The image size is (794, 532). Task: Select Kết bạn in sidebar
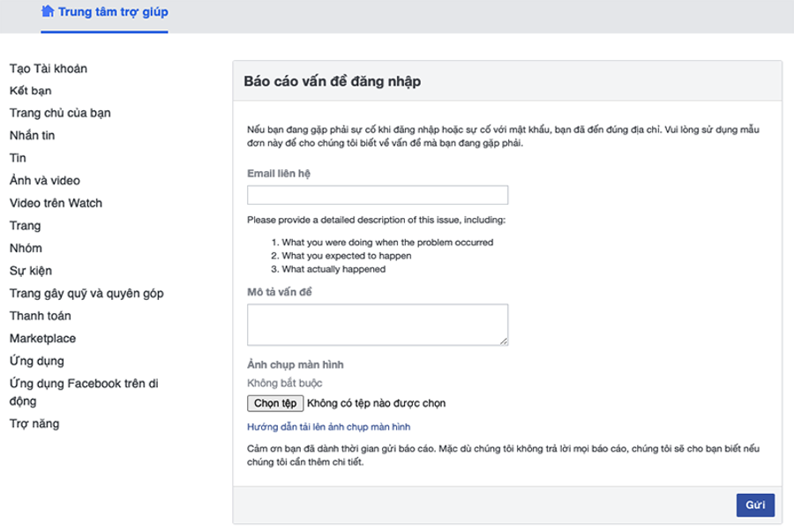click(x=31, y=91)
